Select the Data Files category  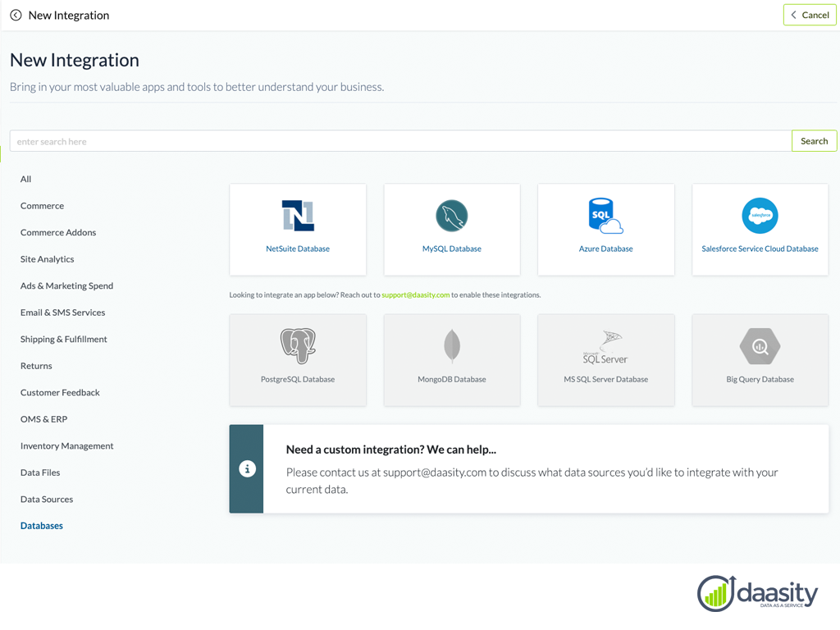(40, 472)
